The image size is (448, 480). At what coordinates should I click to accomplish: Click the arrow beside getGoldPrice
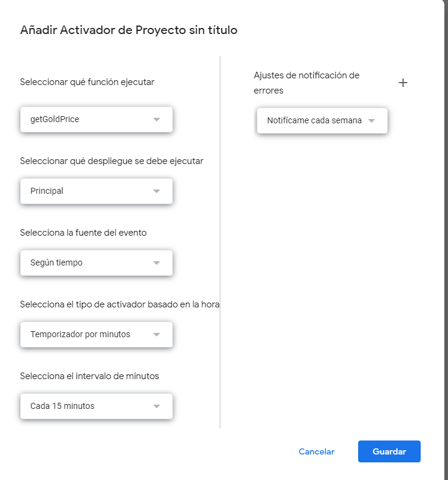point(157,120)
